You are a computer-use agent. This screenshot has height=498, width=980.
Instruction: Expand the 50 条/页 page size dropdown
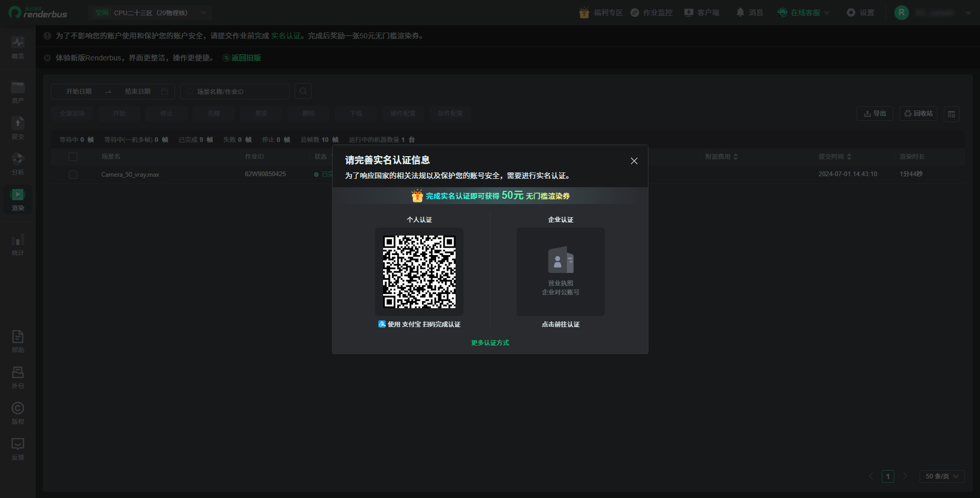click(x=942, y=476)
